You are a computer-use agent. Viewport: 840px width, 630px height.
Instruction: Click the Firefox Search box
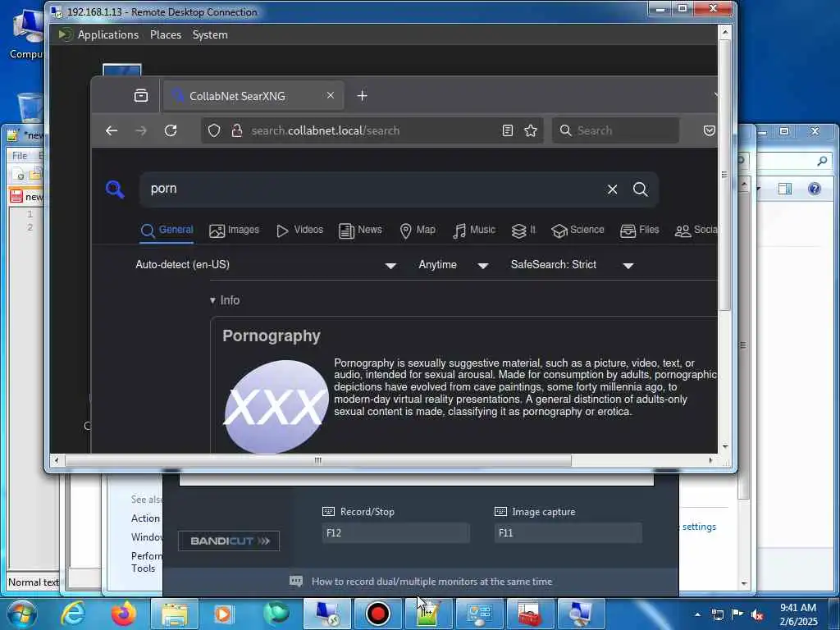click(x=615, y=130)
